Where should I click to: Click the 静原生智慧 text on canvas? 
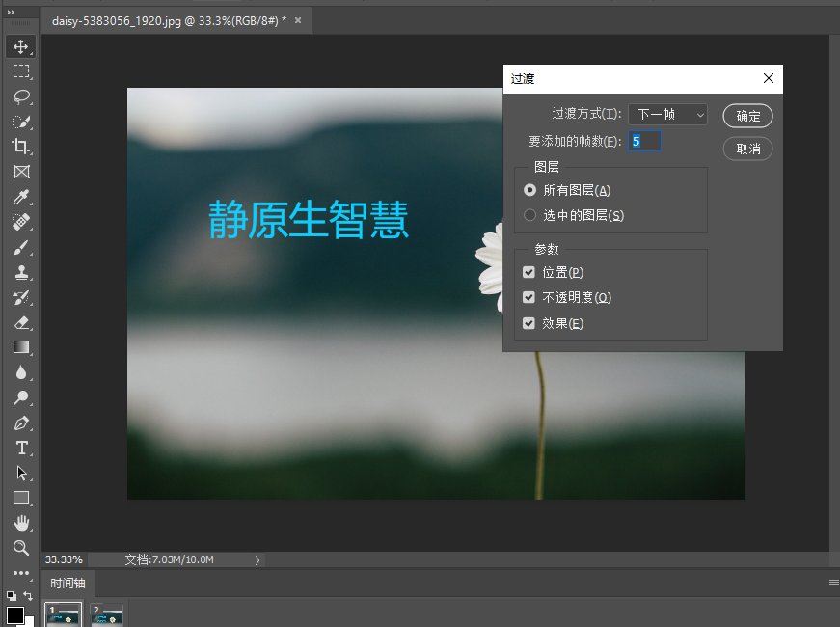coord(309,219)
